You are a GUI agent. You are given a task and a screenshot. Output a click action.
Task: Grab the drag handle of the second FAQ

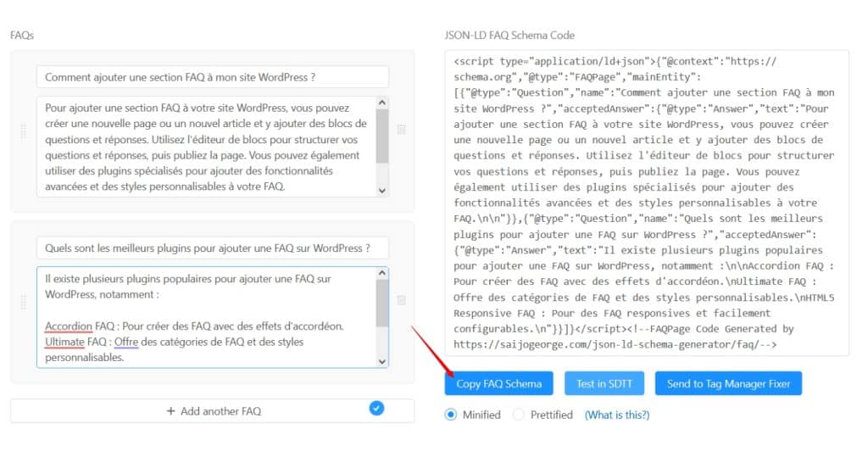tap(23, 302)
